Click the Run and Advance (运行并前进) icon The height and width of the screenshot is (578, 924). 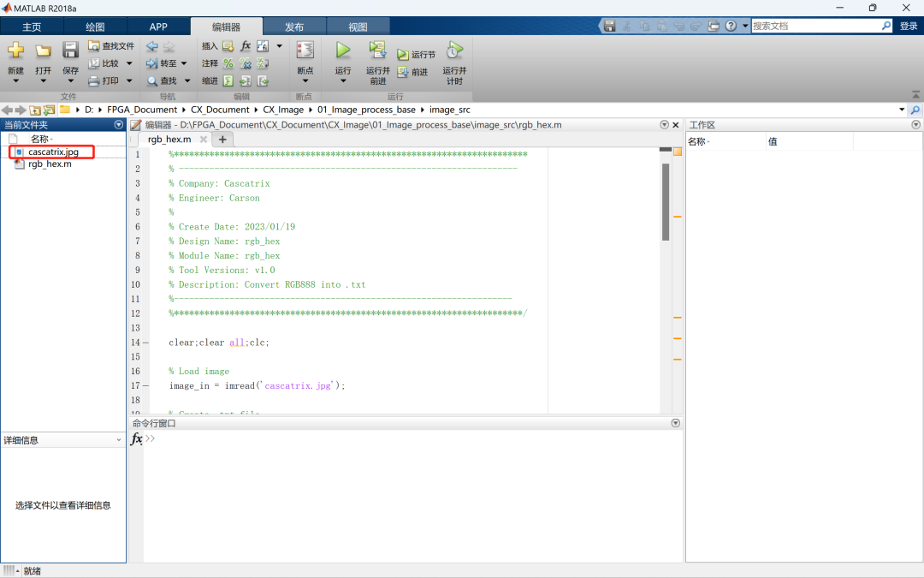[x=377, y=51]
